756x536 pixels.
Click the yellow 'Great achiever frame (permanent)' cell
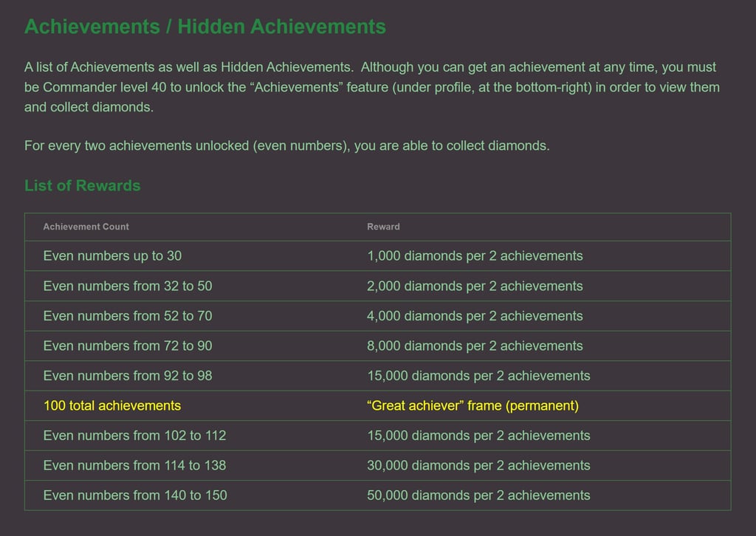click(473, 405)
